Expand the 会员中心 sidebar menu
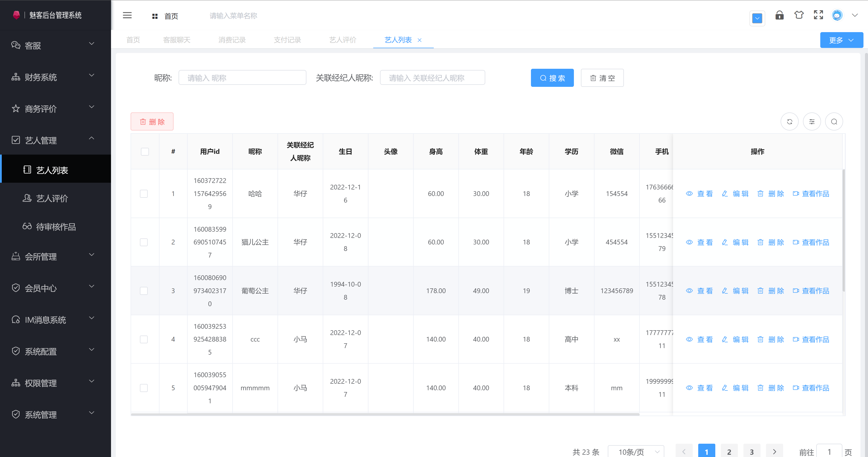The image size is (868, 457). (x=56, y=288)
